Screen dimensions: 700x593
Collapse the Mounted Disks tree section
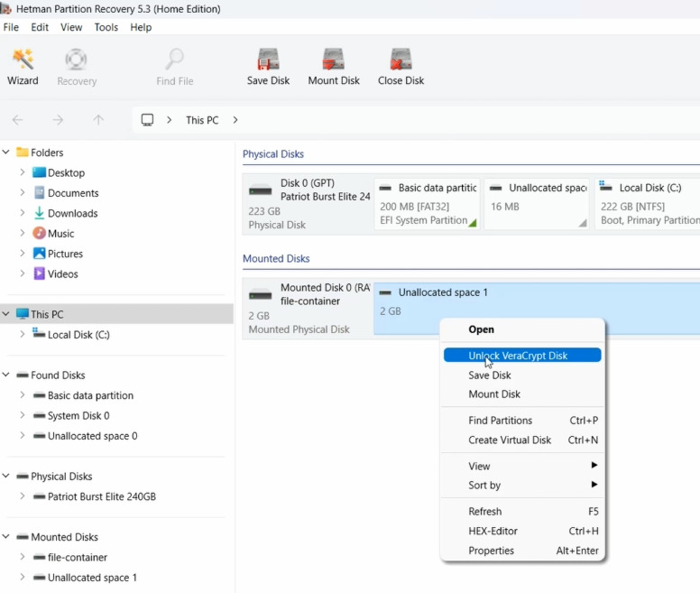pyautogui.click(x=5, y=537)
